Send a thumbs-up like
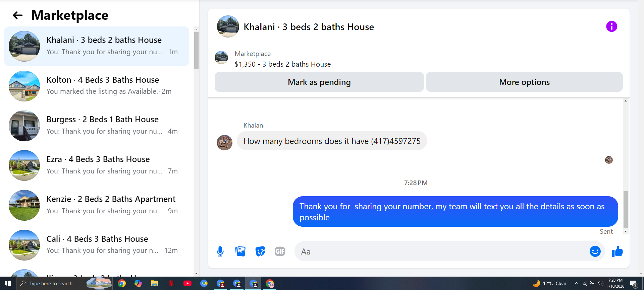 [x=617, y=251]
